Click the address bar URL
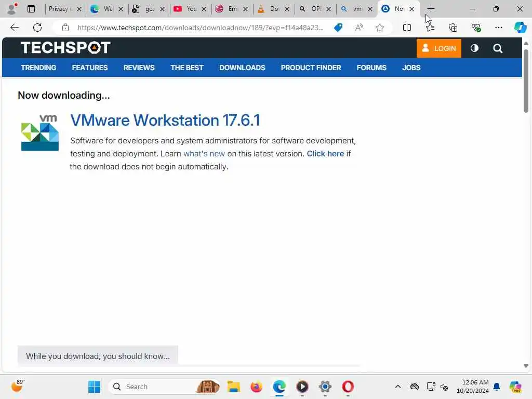The height and width of the screenshot is (399, 532). [200, 28]
